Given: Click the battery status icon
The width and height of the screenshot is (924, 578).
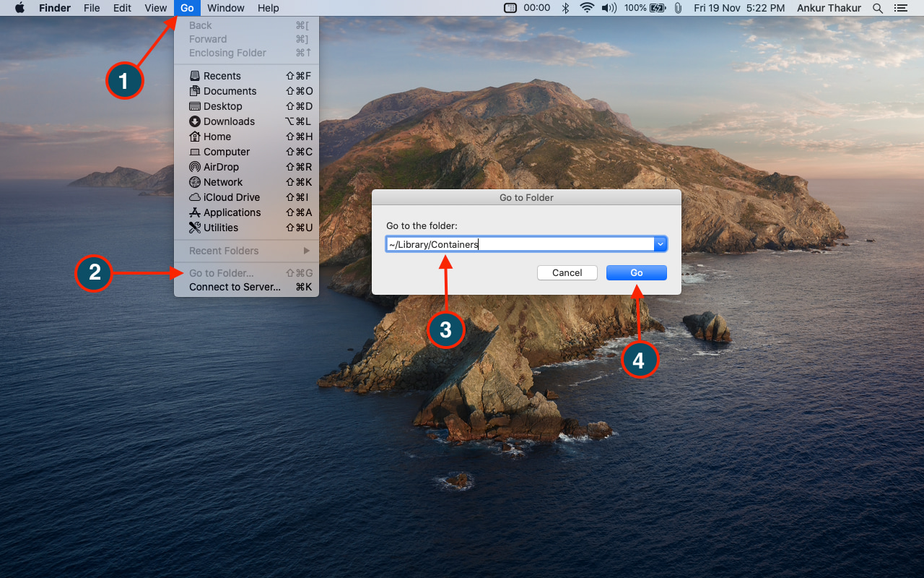Looking at the screenshot, I should (658, 8).
